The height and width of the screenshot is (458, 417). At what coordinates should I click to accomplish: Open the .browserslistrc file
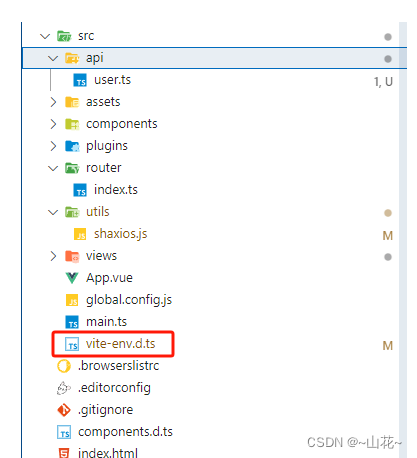point(118,366)
